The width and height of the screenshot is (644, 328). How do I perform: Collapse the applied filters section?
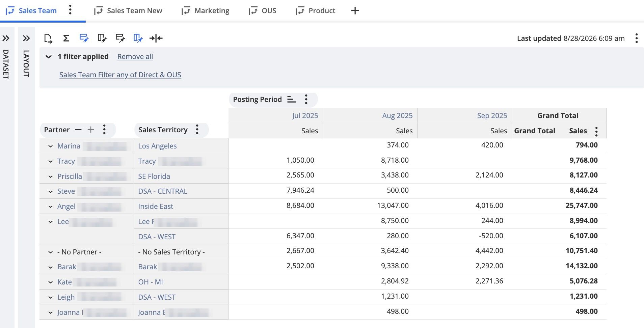click(x=49, y=57)
